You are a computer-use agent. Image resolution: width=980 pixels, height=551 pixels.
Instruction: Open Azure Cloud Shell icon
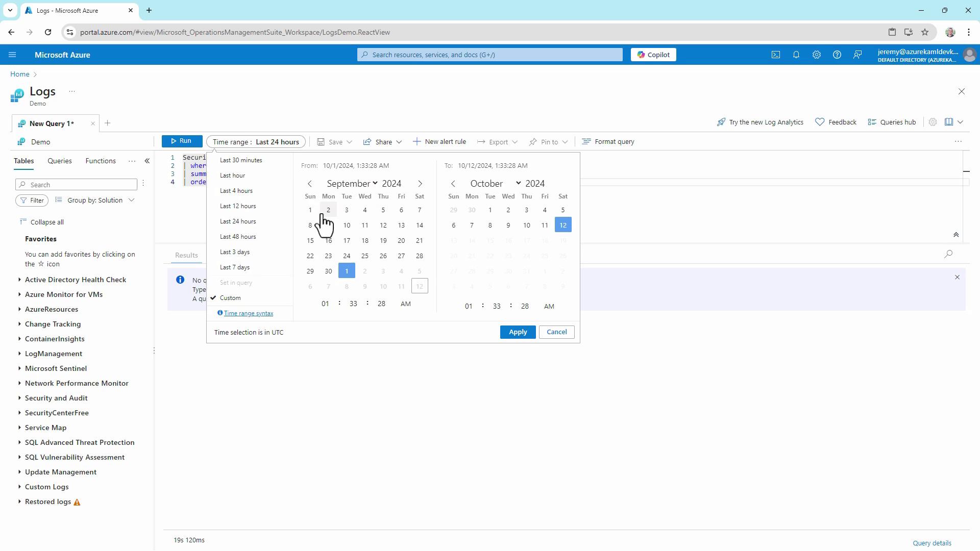point(776,55)
